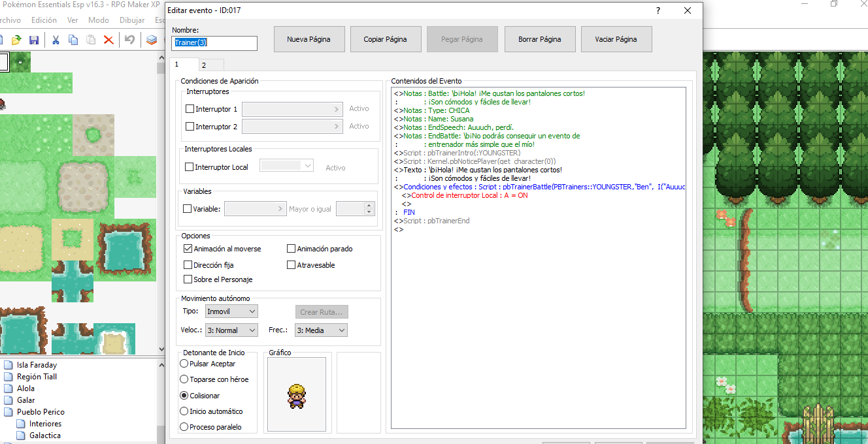Select the Pulsar Aceptar trigger
This screenshot has height=444, width=868.
pyautogui.click(x=184, y=364)
